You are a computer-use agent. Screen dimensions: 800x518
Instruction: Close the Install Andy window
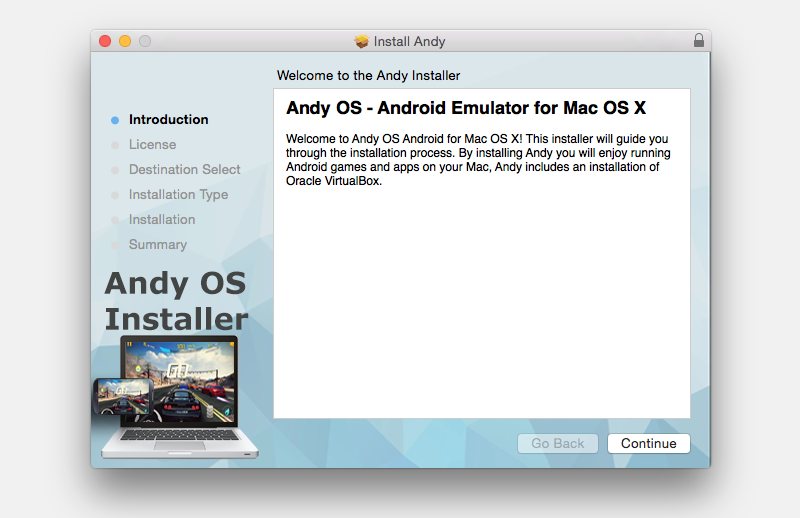click(x=105, y=41)
